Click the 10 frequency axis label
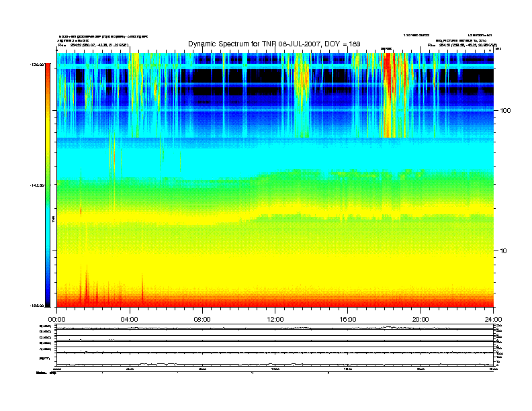This screenshot has width=532, height=411. (504, 251)
